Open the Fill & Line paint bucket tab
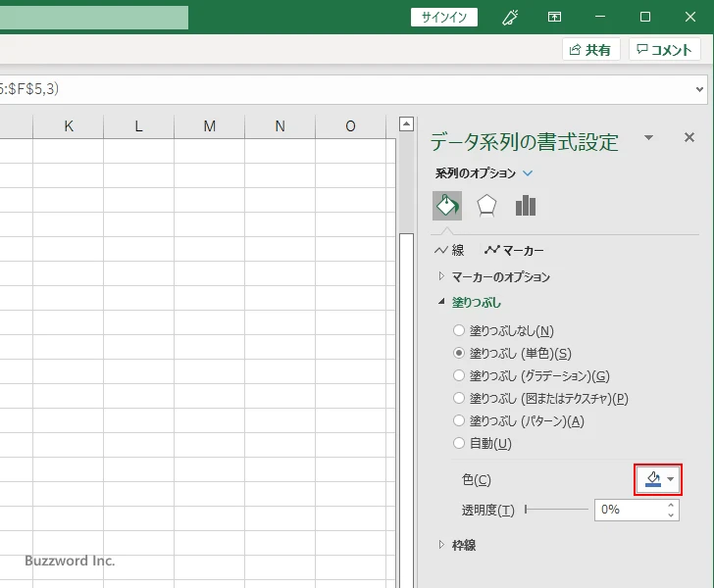The image size is (714, 588). pyautogui.click(x=446, y=206)
